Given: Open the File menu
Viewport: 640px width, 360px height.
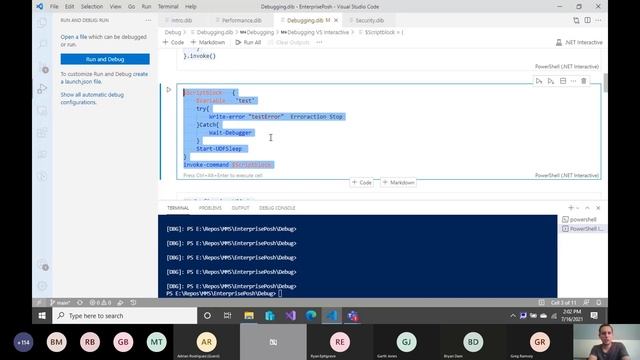Looking at the screenshot, I should click(54, 7).
